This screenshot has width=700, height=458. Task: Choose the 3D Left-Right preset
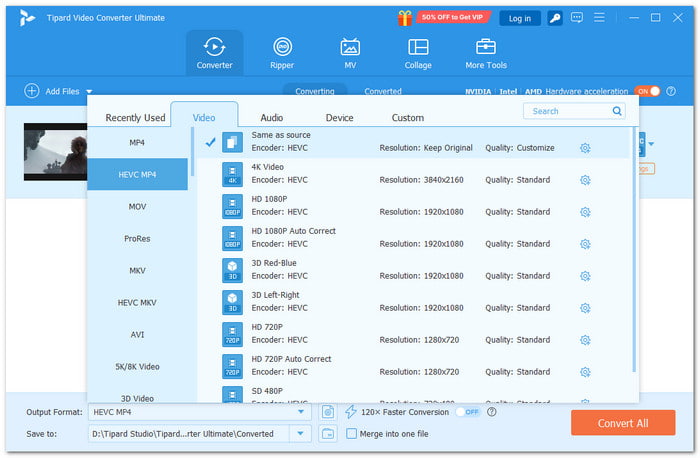(x=412, y=302)
